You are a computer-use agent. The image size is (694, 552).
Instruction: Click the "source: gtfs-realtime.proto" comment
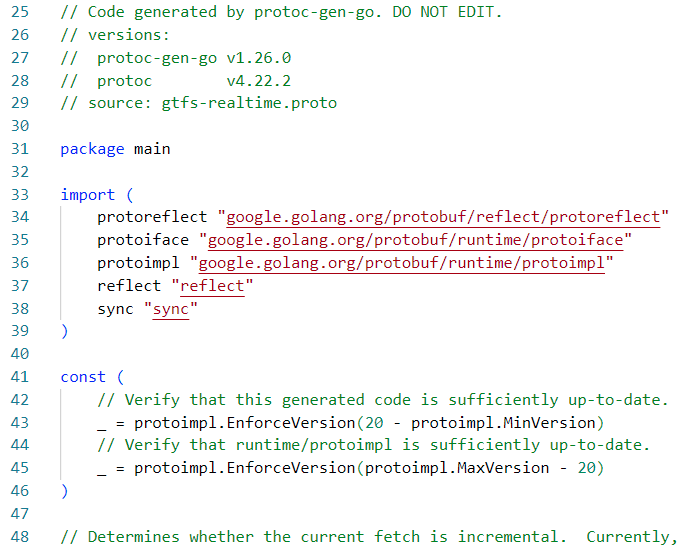pyautogui.click(x=199, y=103)
